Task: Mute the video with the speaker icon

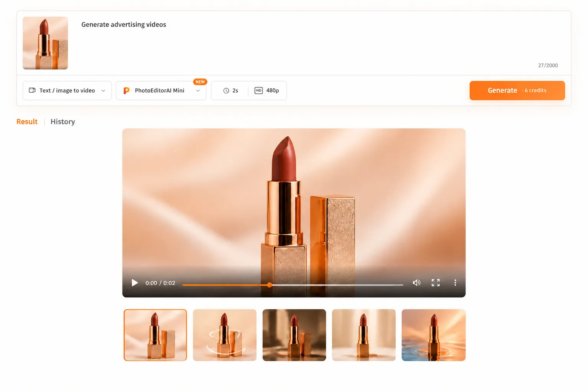Action: click(416, 283)
